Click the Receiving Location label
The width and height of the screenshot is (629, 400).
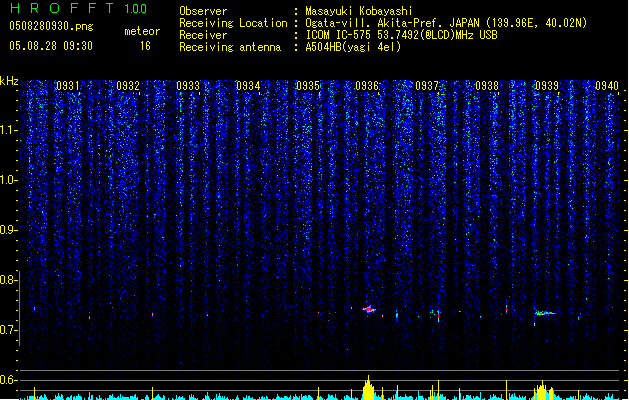[233, 23]
